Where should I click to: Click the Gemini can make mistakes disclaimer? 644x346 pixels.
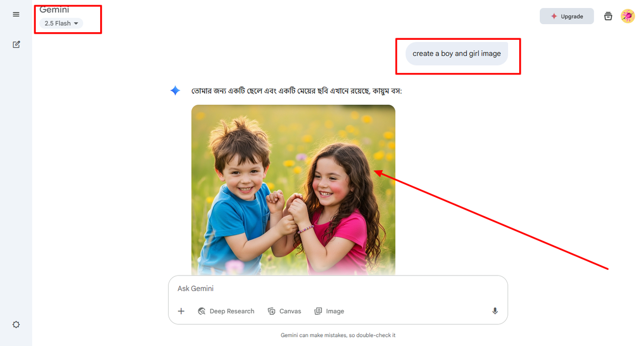[x=338, y=335]
